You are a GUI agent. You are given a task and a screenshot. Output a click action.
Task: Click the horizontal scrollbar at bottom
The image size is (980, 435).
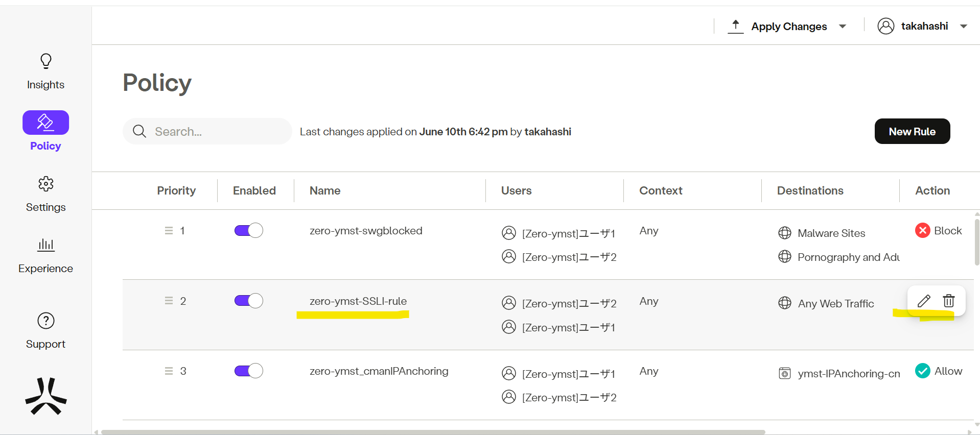point(433,432)
